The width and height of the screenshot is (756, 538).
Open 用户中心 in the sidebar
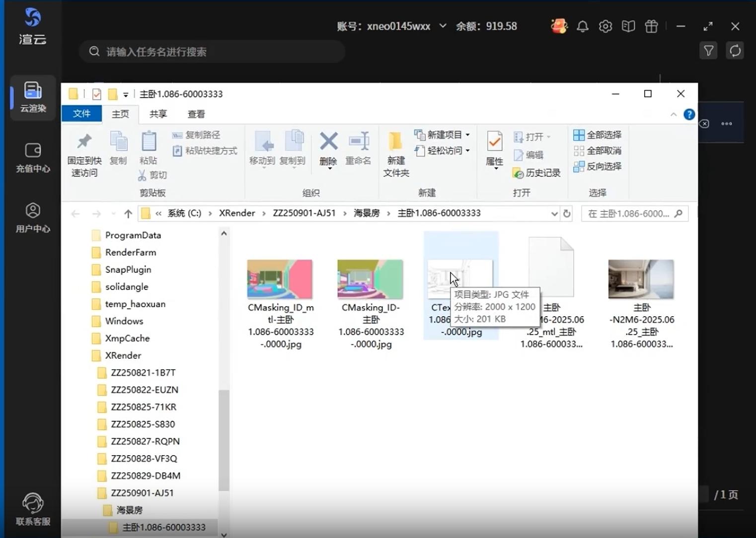click(33, 217)
